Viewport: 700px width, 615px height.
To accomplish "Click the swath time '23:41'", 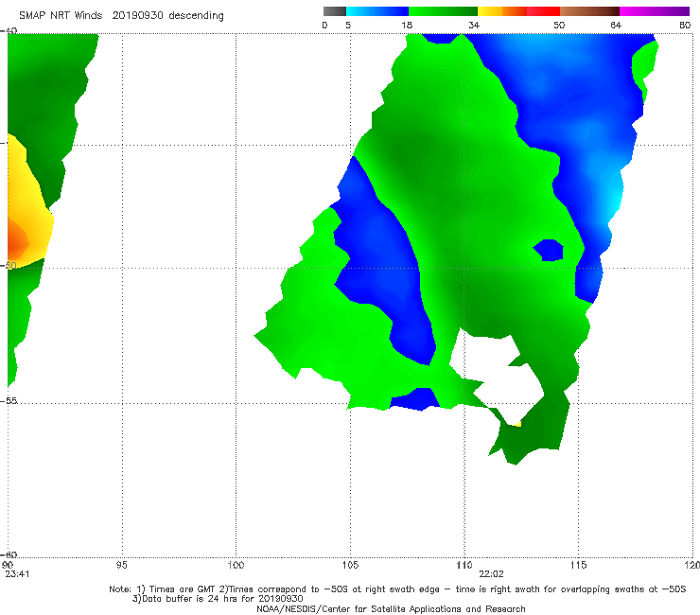I will [x=17, y=574].
